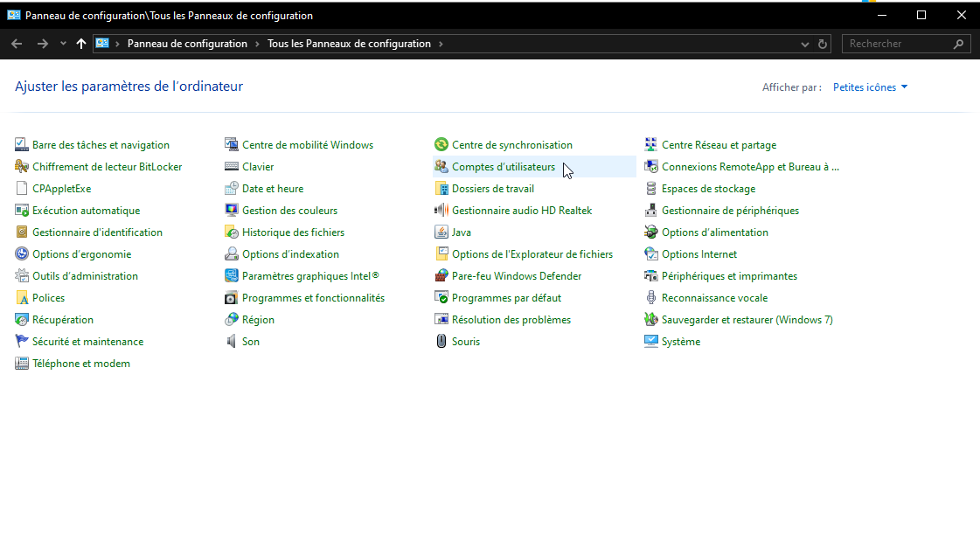
Task: Click the Realtek HD audio manager icon
Action: (x=441, y=211)
